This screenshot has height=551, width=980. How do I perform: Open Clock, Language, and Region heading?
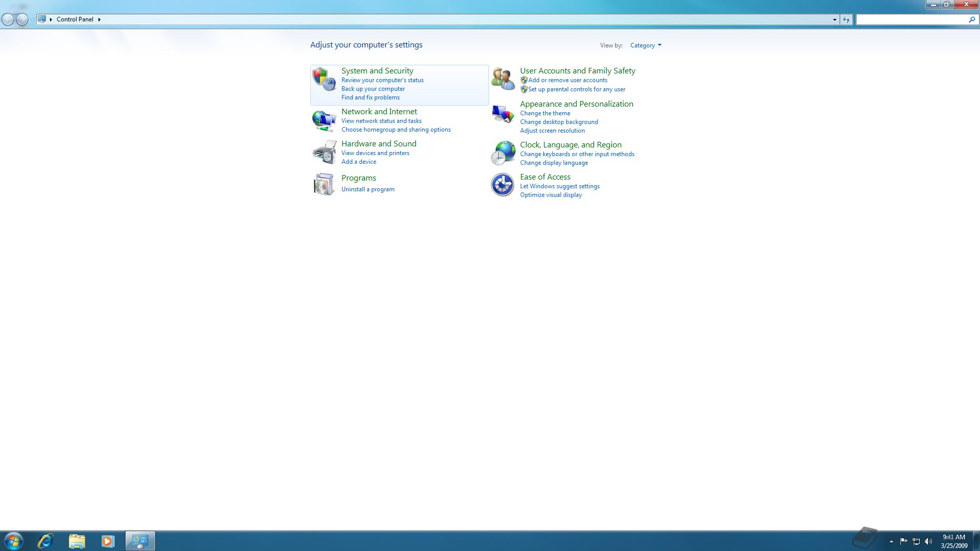[571, 145]
